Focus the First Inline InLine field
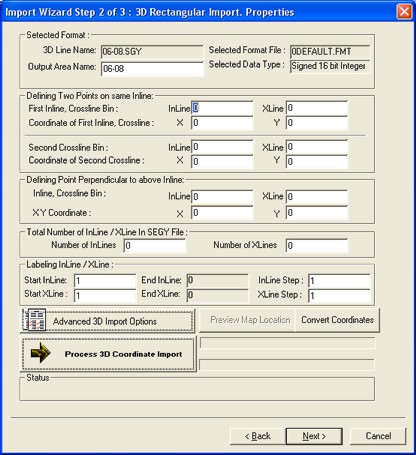The height and width of the screenshot is (455, 416). coord(222,108)
